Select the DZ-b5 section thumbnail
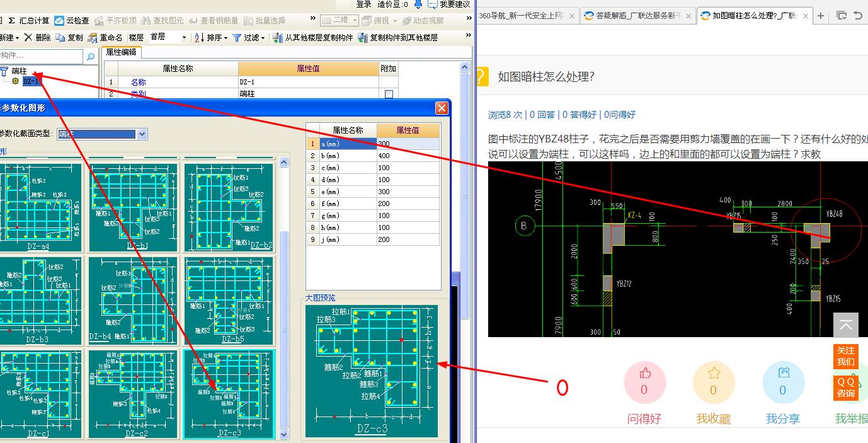The image size is (868, 443). pyautogui.click(x=229, y=301)
